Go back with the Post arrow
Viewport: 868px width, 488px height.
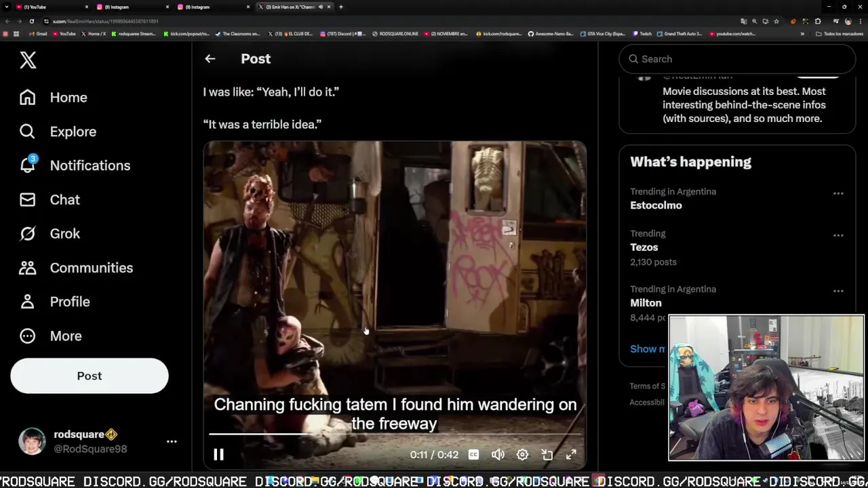(x=210, y=59)
